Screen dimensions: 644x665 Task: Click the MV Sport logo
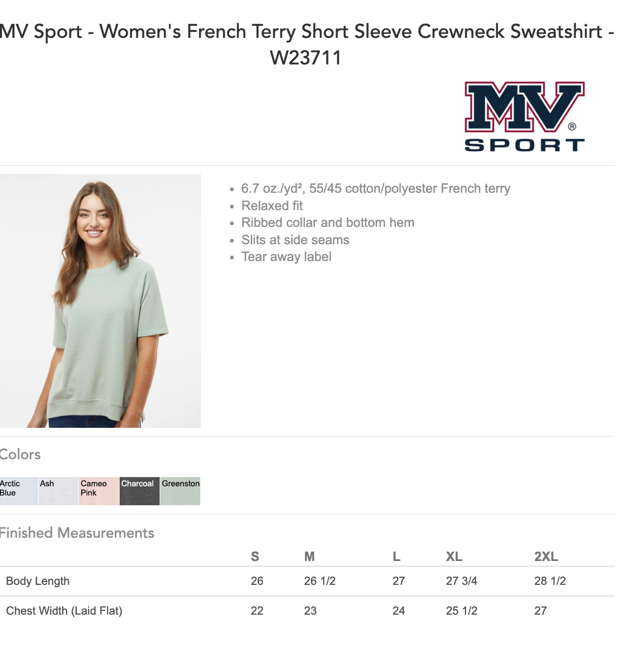524,116
